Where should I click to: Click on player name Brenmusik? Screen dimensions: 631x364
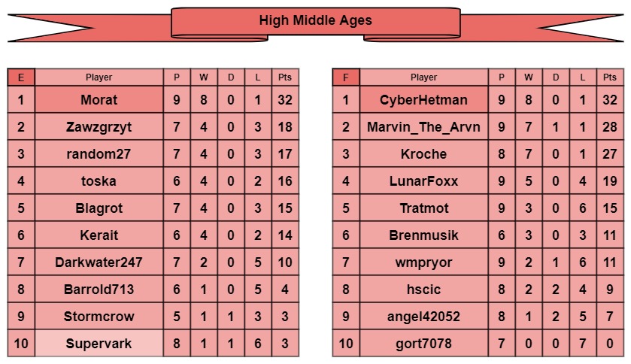(x=423, y=235)
